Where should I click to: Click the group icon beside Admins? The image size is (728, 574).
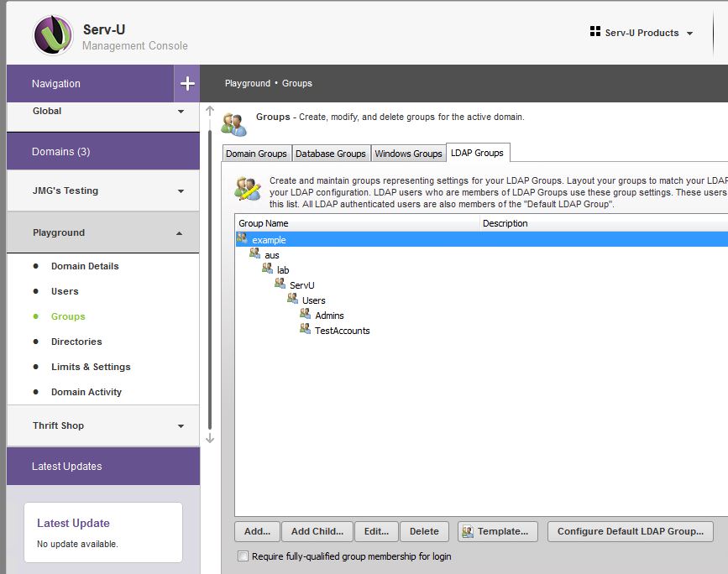tap(305, 314)
